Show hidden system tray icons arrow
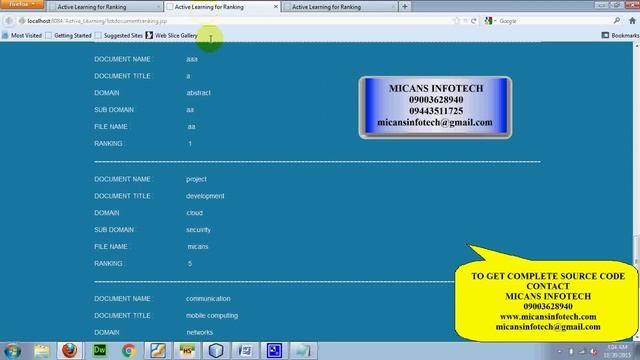The image size is (640, 360). click(x=559, y=351)
